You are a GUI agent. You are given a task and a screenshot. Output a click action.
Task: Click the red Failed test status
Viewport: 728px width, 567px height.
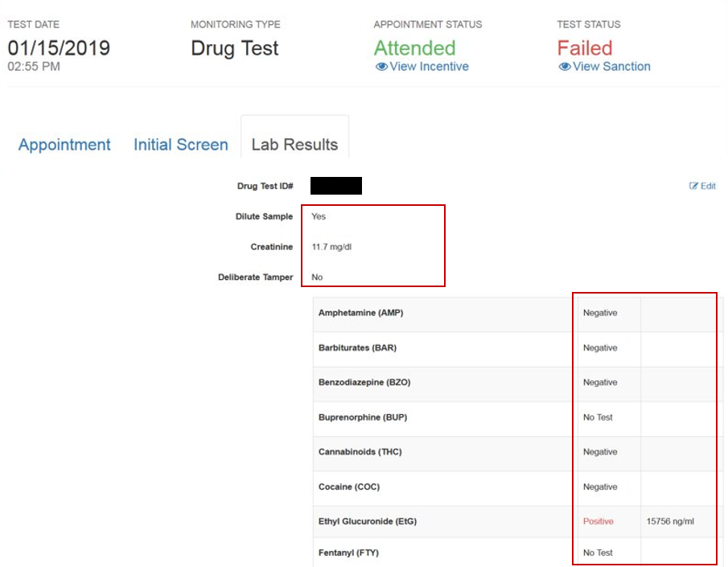tap(585, 48)
